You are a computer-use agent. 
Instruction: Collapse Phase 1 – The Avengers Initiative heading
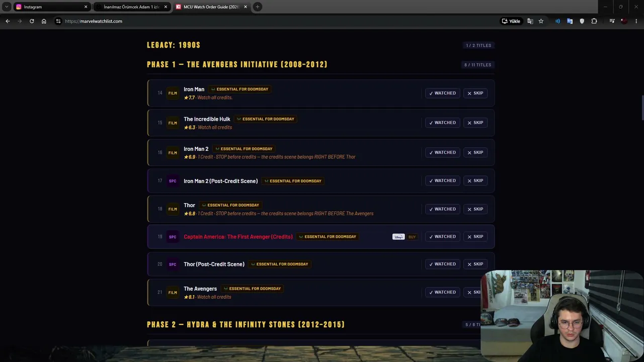point(237,64)
